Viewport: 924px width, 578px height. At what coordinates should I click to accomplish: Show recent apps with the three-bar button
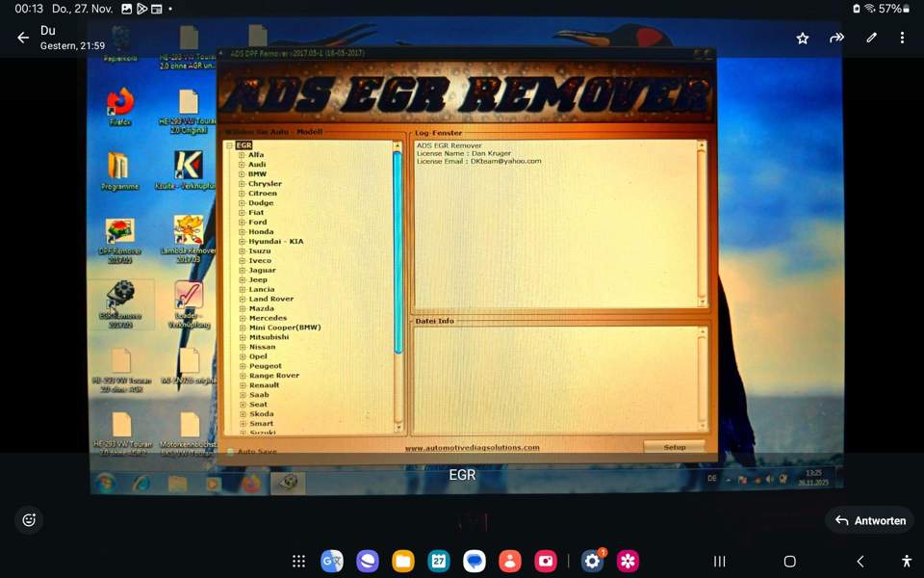[719, 561]
